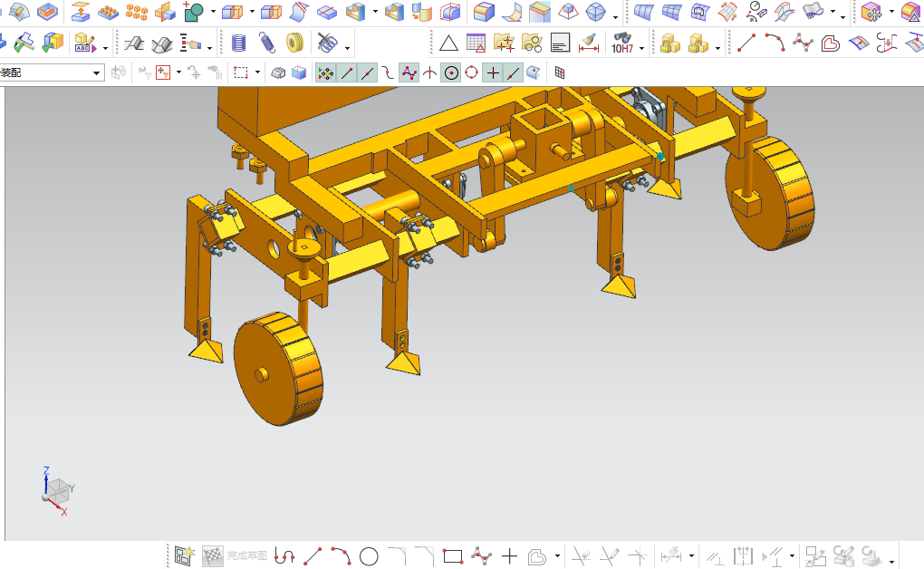Click the cylindrical compression spring icon

238,43
